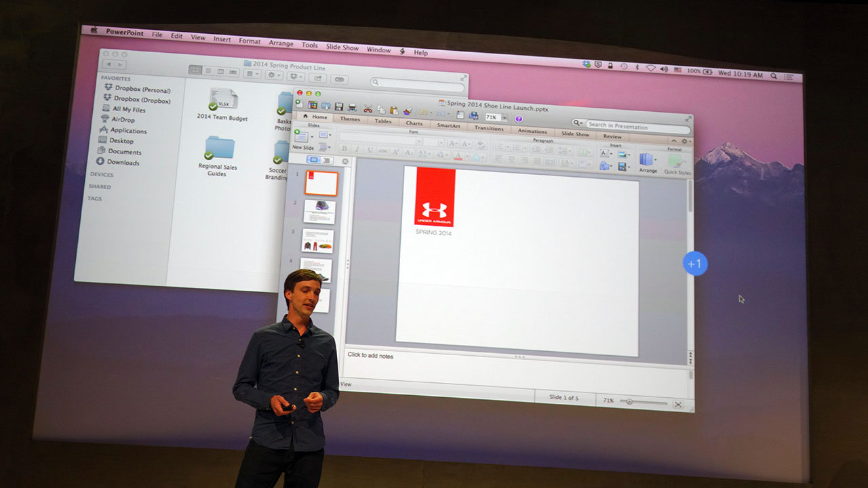
Task: Click the notes area 'Click to add notes'
Action: tap(370, 355)
